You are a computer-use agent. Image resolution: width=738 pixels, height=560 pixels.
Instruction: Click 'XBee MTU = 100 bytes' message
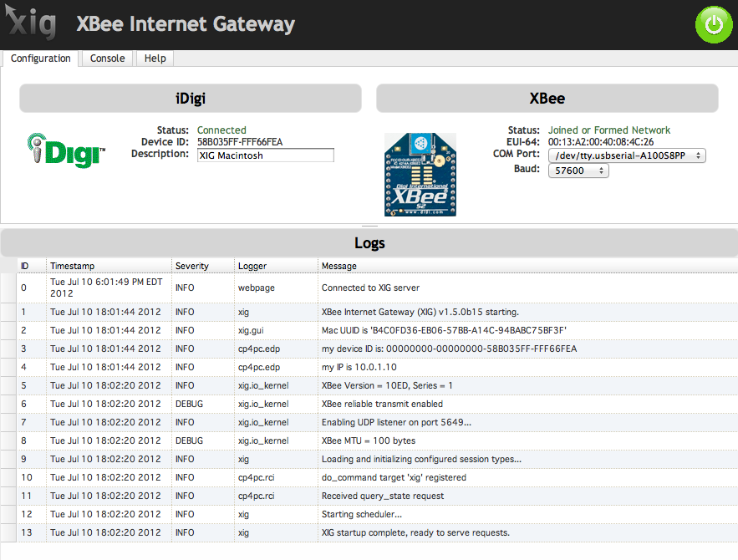pyautogui.click(x=369, y=440)
